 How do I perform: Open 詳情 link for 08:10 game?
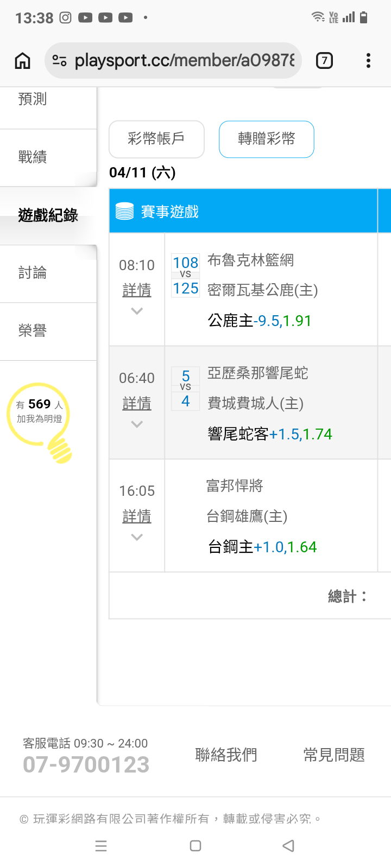[137, 290]
